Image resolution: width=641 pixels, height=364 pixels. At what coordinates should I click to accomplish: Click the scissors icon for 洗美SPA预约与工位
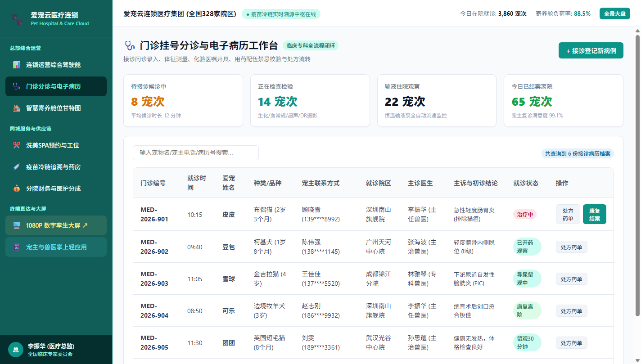tap(16, 145)
